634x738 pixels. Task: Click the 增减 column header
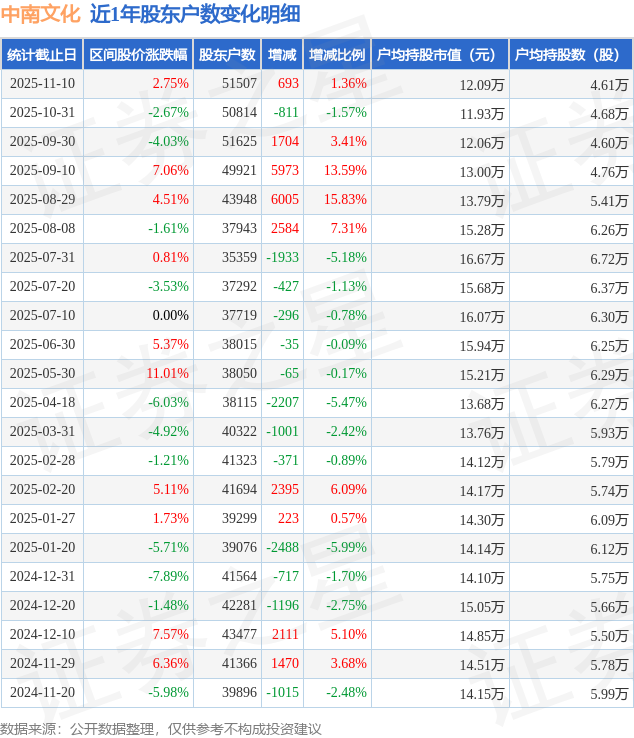pyautogui.click(x=282, y=55)
